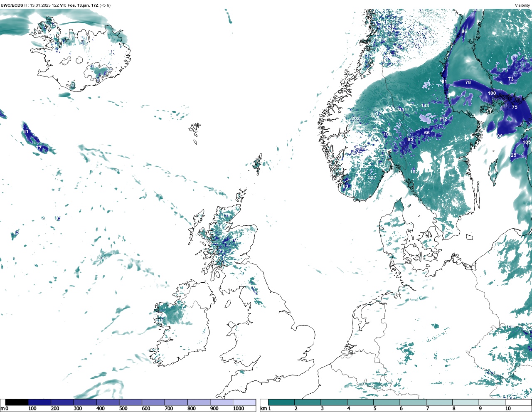Select the 500–600 m legend swatch
The width and height of the screenshot is (532, 412).
[x=131, y=402]
